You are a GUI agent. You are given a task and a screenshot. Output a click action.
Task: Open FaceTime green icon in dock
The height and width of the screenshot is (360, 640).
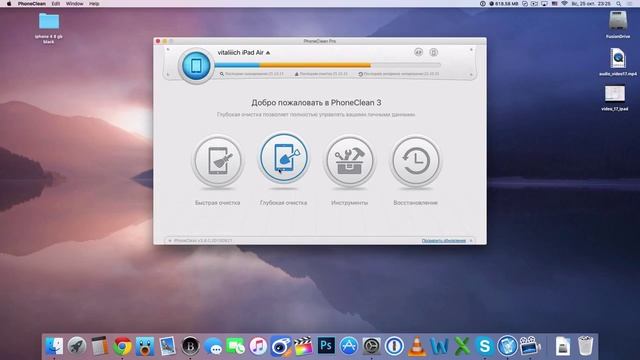point(236,346)
